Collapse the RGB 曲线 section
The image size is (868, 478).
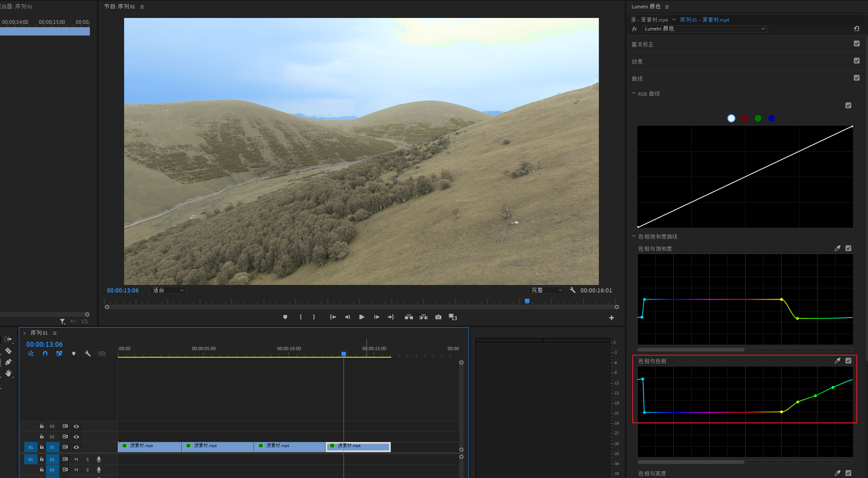tap(634, 94)
